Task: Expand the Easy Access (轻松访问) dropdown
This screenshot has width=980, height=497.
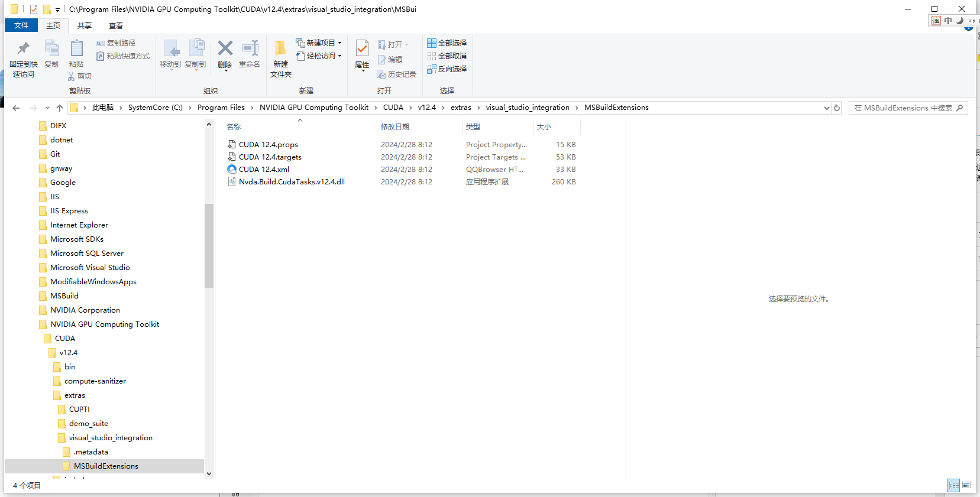Action: coord(319,56)
